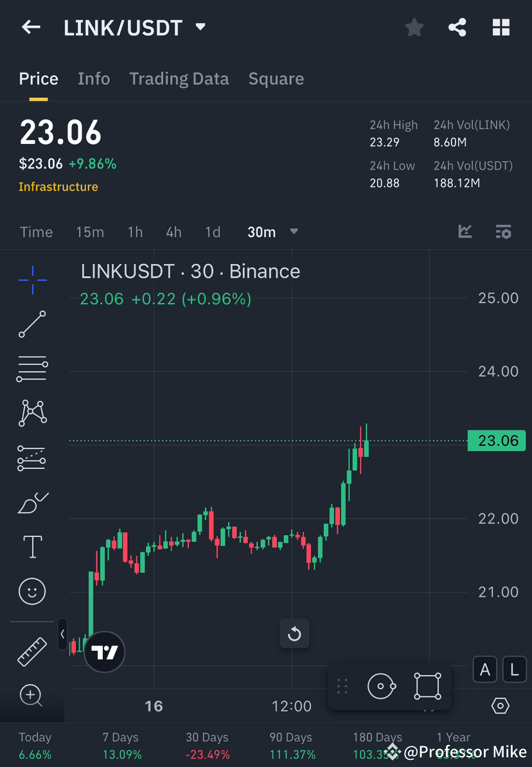
Task: Toggle auto scale with the A button
Action: [484, 669]
